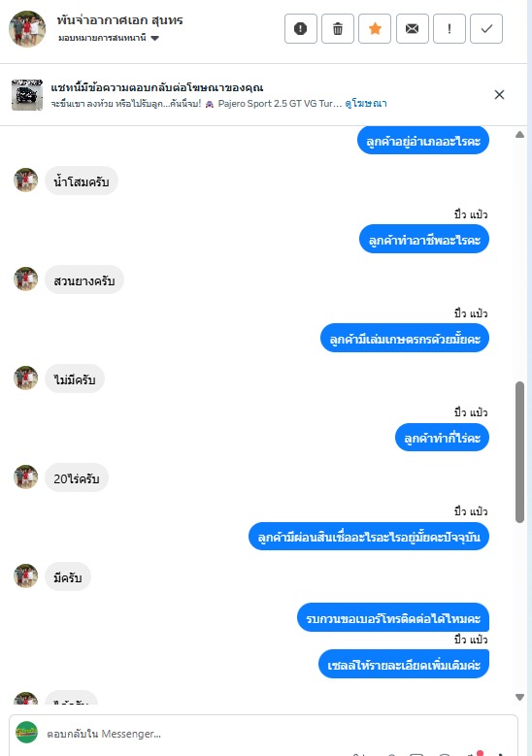Click the sent message รบกวนขอเบอร์โทรติดต่อได้ไหมคะ

[x=393, y=617]
